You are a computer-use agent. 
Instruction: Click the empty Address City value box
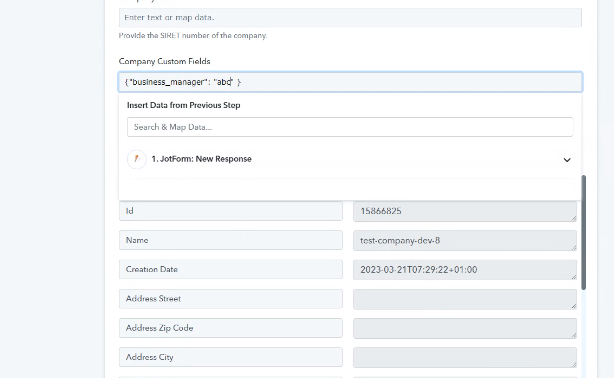pos(465,358)
